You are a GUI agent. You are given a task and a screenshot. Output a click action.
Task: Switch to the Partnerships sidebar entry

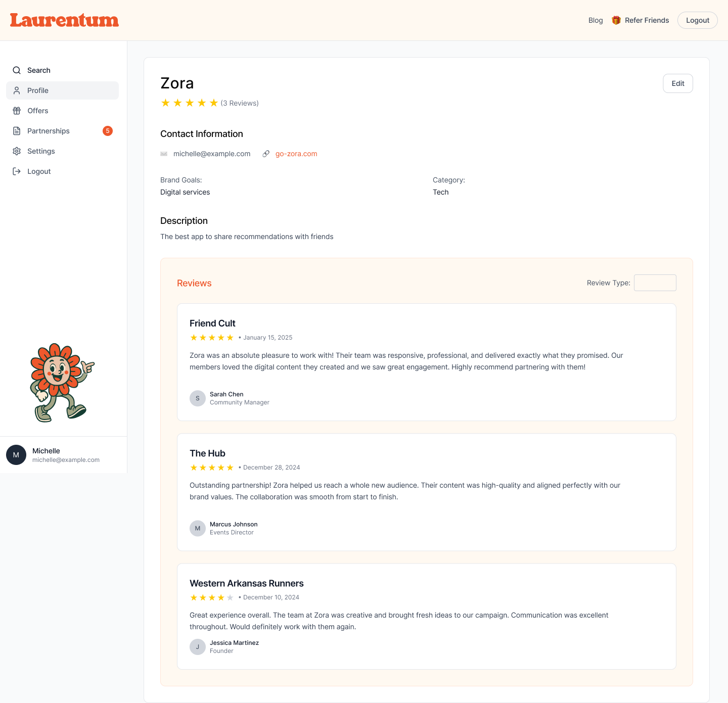pyautogui.click(x=47, y=131)
